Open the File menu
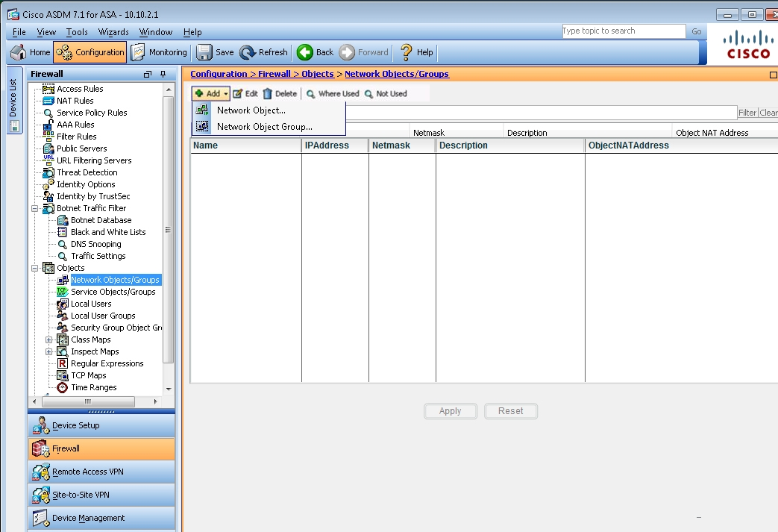The width and height of the screenshot is (778, 532). click(x=19, y=32)
